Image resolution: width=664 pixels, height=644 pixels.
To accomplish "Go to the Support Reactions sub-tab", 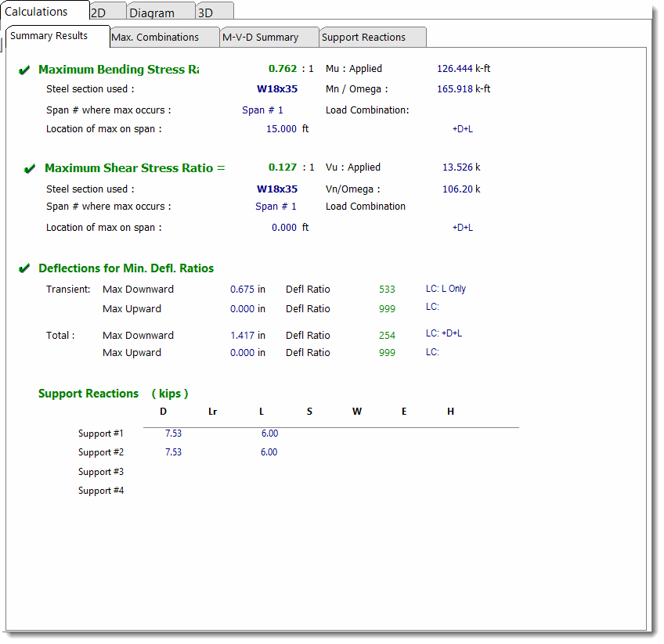I will 363,38.
